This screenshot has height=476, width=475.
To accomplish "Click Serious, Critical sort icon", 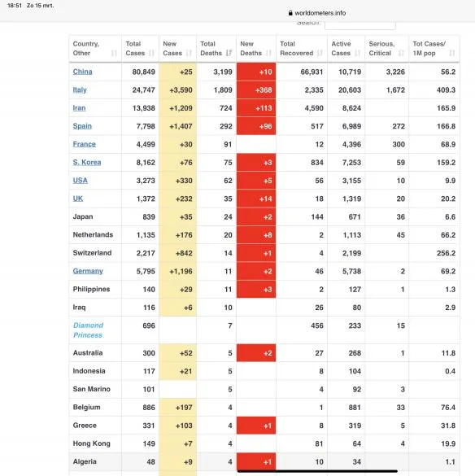I will click(x=401, y=53).
